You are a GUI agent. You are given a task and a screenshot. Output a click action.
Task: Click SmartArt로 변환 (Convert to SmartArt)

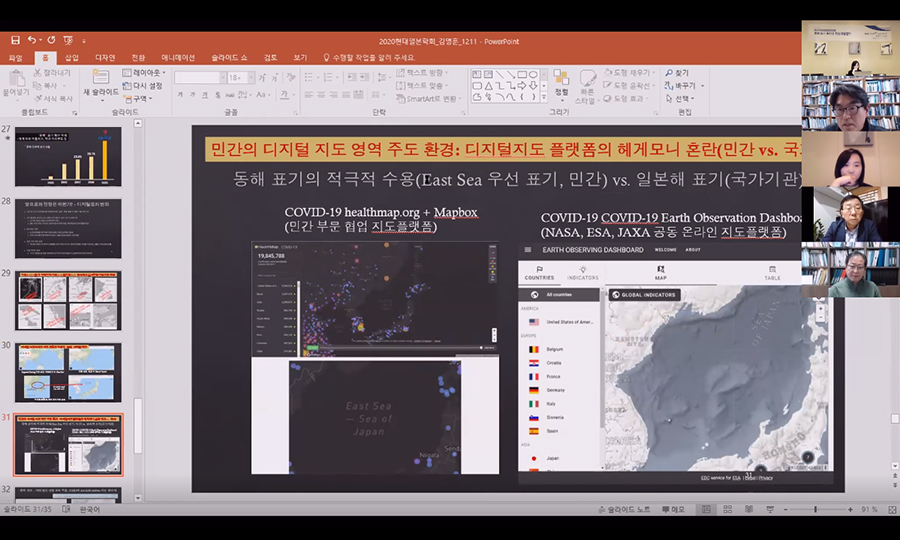(429, 99)
